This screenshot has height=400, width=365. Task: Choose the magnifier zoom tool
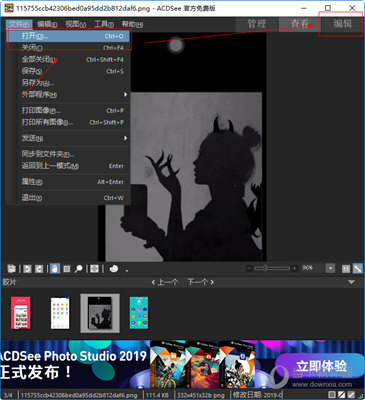pos(79,269)
